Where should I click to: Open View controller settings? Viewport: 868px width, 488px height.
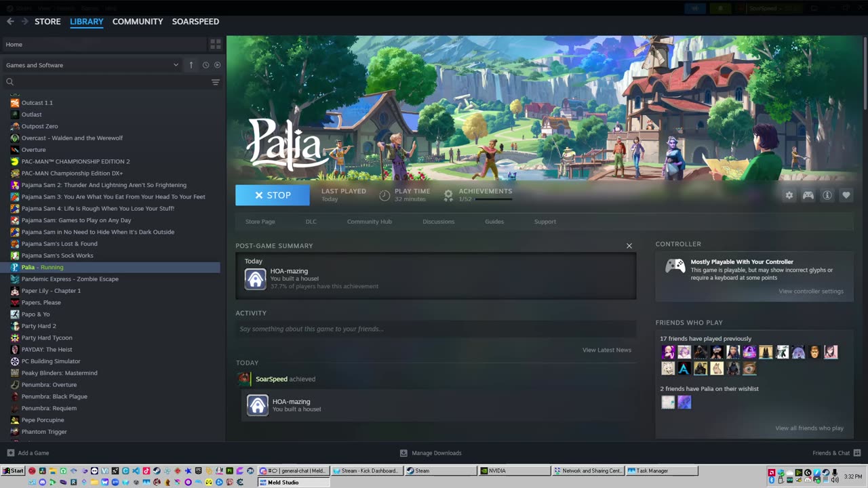pos(811,291)
